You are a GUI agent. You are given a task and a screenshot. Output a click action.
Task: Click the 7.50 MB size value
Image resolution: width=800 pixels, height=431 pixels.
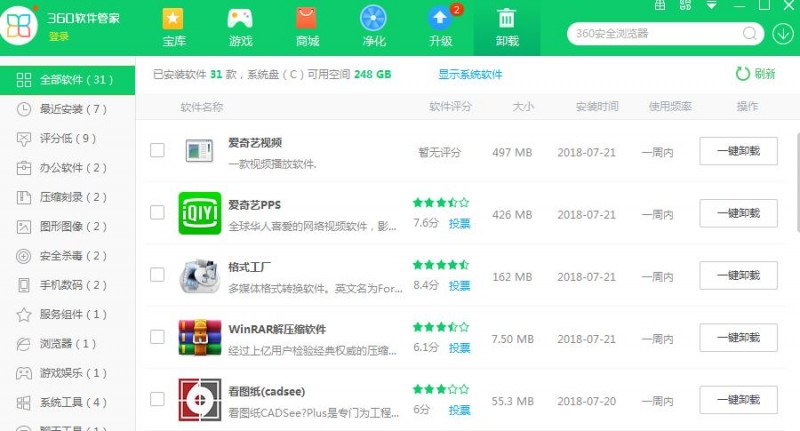(x=512, y=339)
